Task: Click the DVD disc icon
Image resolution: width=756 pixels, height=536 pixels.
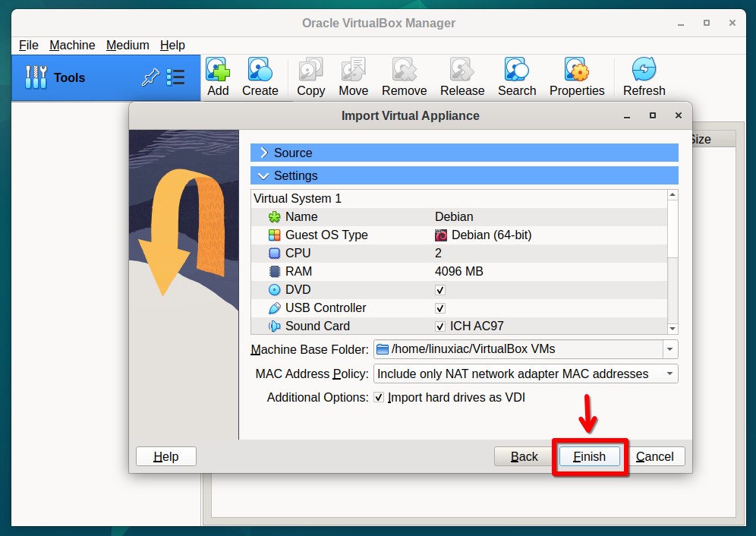Action: [274, 290]
